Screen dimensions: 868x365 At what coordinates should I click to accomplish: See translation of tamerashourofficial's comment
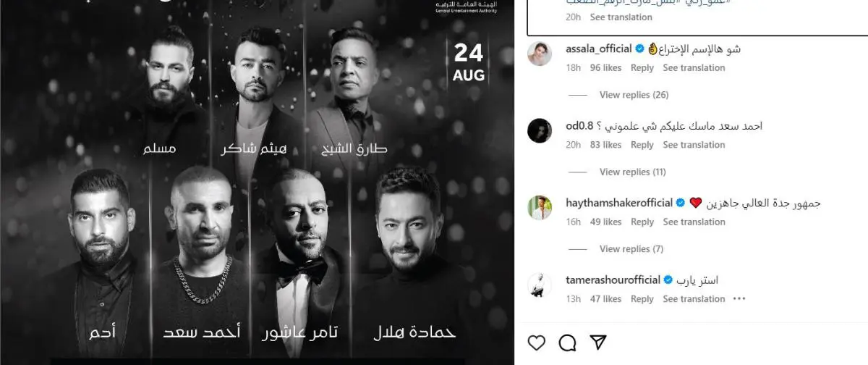694,298
